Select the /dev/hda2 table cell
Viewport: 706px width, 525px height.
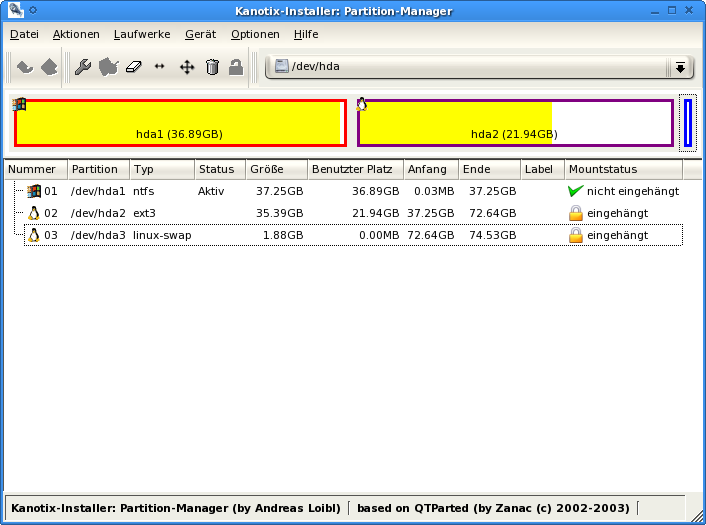(98, 213)
